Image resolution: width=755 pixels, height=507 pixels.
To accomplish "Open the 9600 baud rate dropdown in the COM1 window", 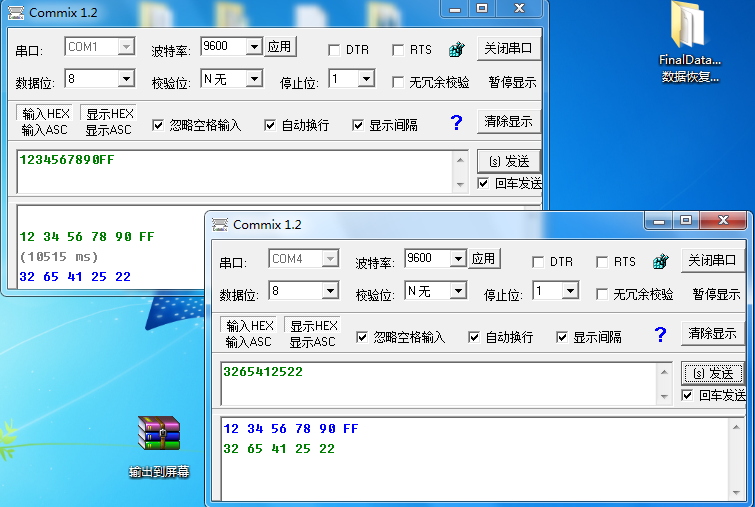I will click(254, 47).
